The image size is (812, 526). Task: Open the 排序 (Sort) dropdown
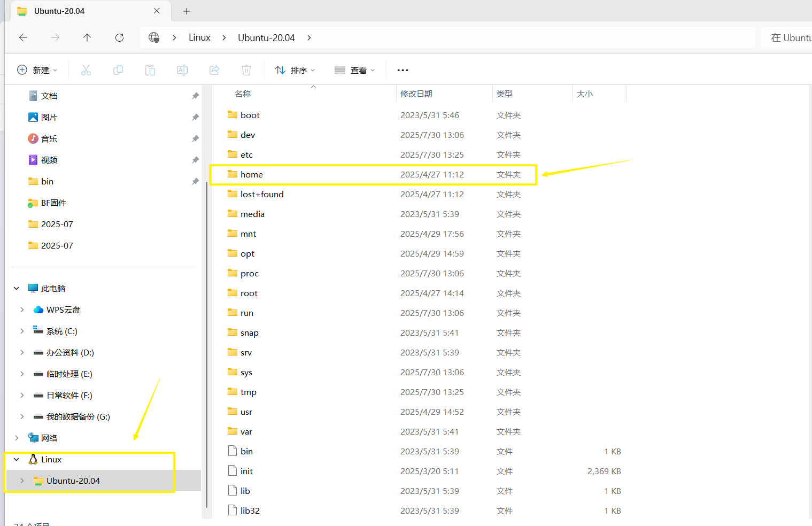point(295,70)
